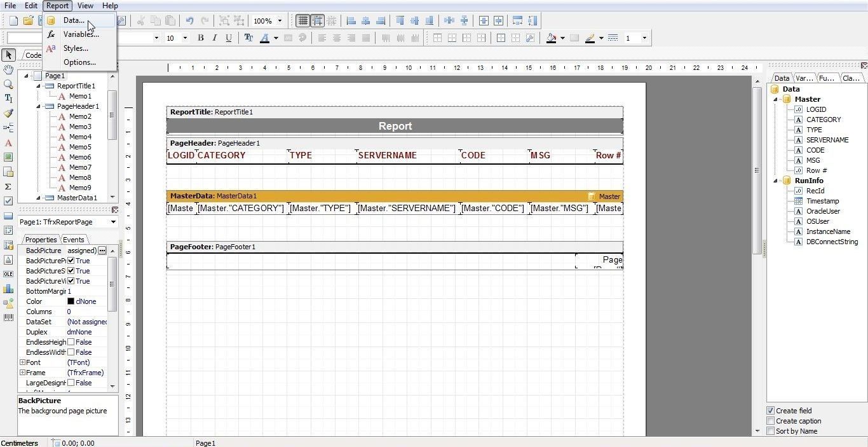
Task: Click the Bold formatting icon
Action: point(200,38)
